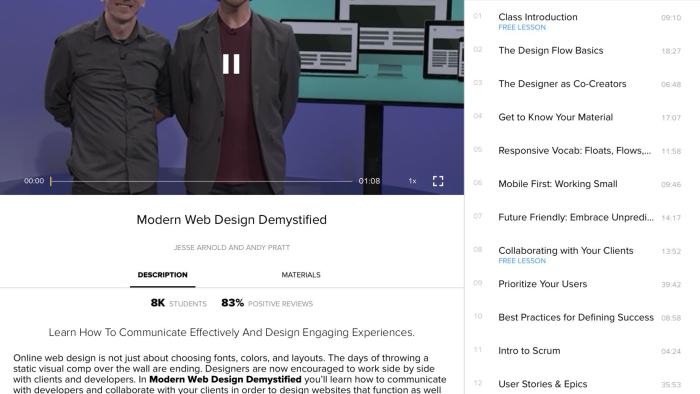This screenshot has width=700, height=394.
Task: Click the 83% Positive Reviews stat
Action: (x=267, y=303)
